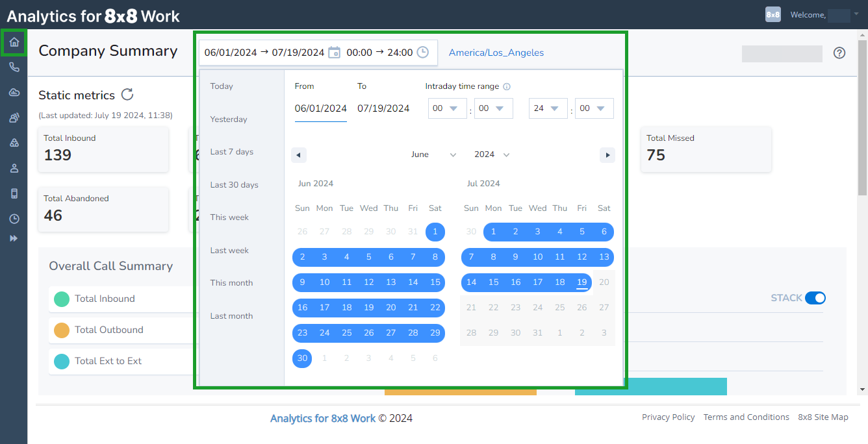Refresh Static metrics with the reload icon
Viewport: 868px width, 444px height.
click(128, 94)
